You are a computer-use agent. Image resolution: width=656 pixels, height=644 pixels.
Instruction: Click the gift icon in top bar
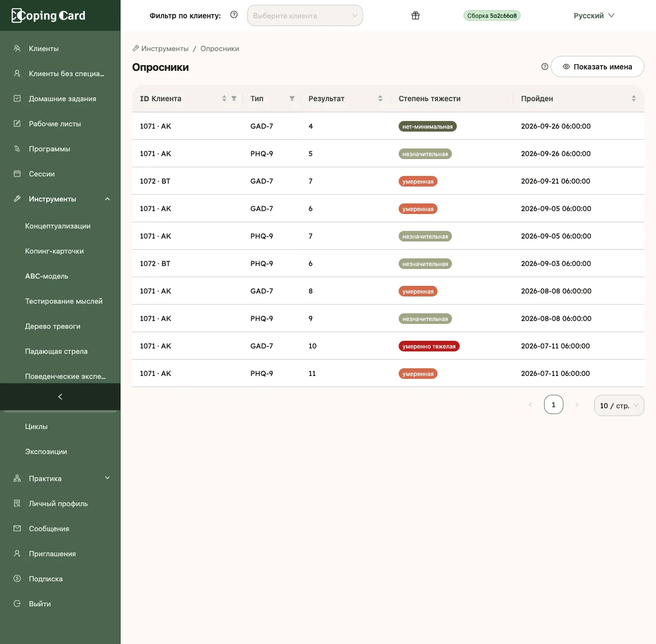pos(415,15)
